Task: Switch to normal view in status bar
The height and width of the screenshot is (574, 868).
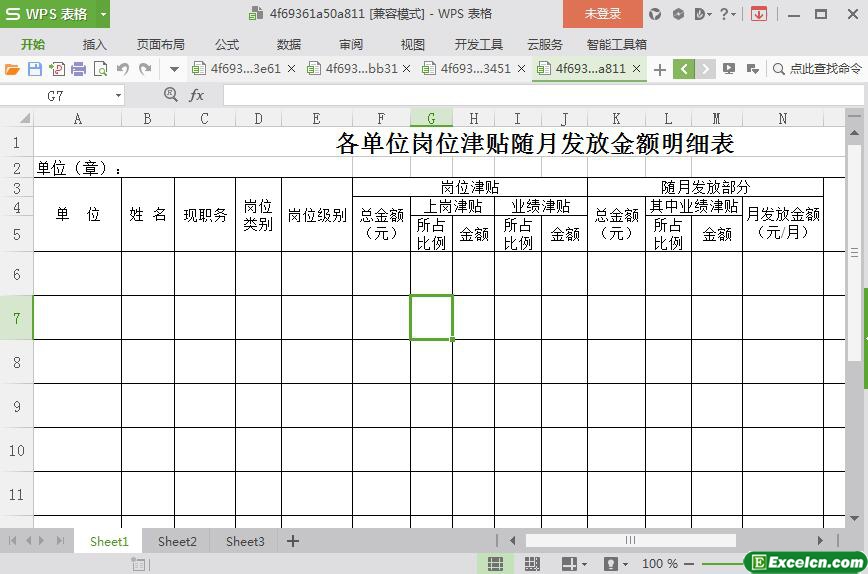Action: coord(495,564)
